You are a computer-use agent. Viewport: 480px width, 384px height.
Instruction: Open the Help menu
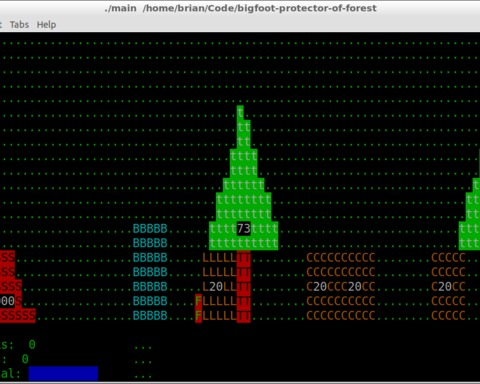[x=46, y=25]
